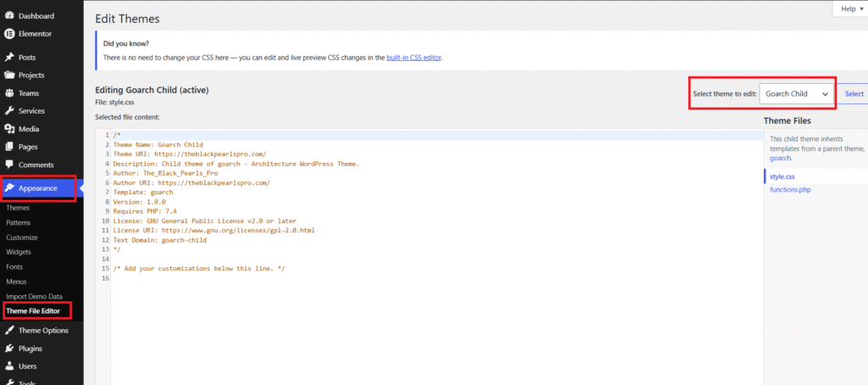Click the Users person icon
Viewport: 868px width, 385px height.
8,366
